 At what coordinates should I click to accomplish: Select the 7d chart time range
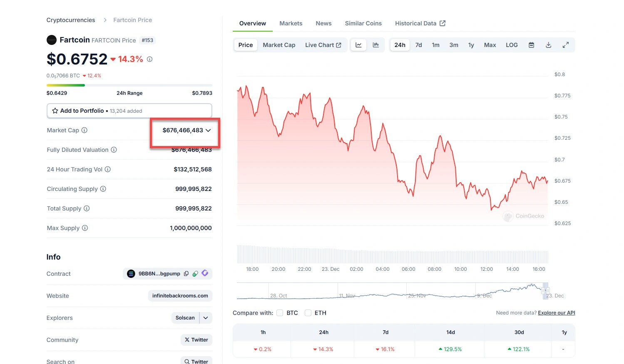418,45
